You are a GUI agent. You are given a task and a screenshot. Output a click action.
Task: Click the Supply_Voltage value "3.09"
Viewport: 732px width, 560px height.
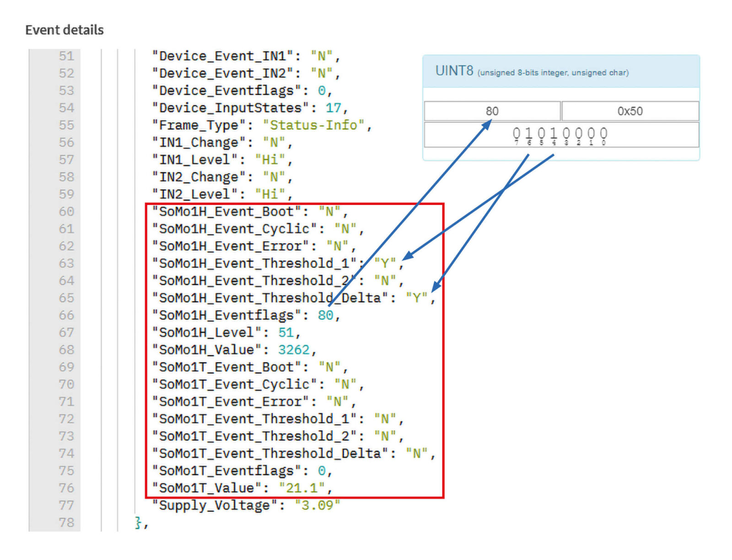317,506
